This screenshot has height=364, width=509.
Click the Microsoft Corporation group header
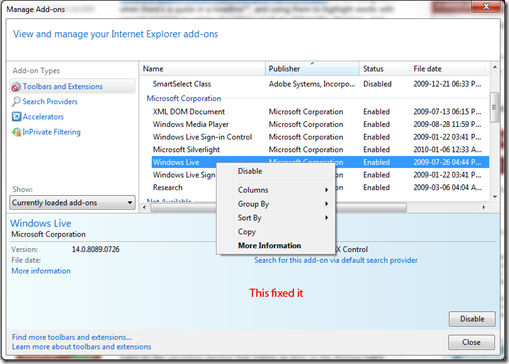tap(184, 98)
